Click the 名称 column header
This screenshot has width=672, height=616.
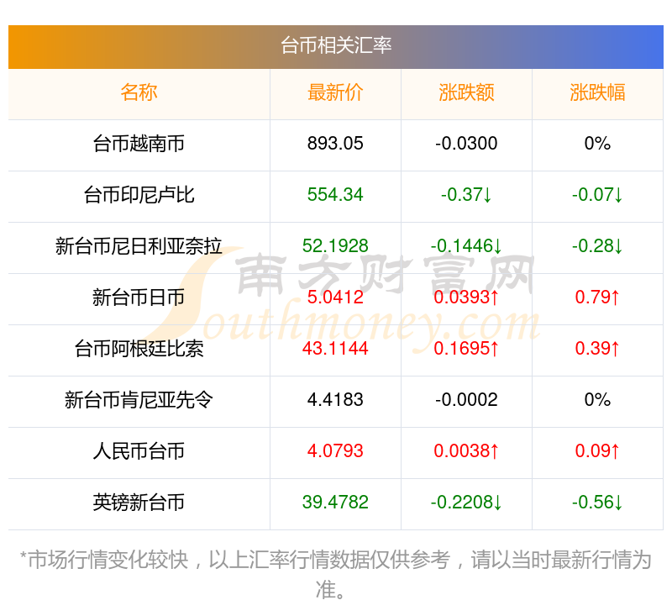(139, 92)
